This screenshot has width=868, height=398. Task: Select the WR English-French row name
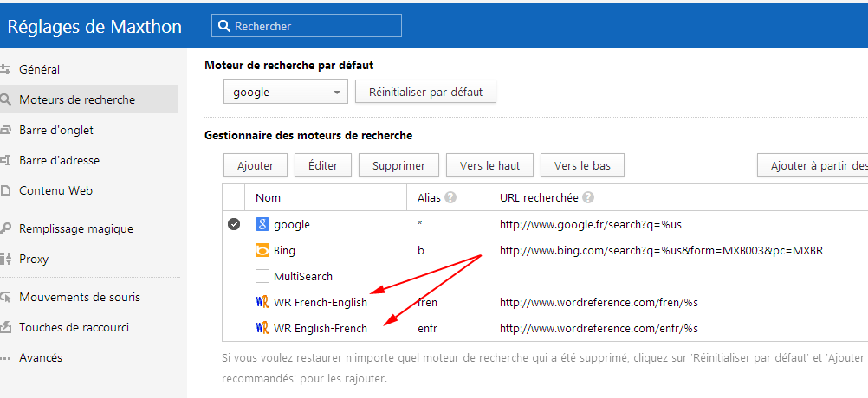321,329
